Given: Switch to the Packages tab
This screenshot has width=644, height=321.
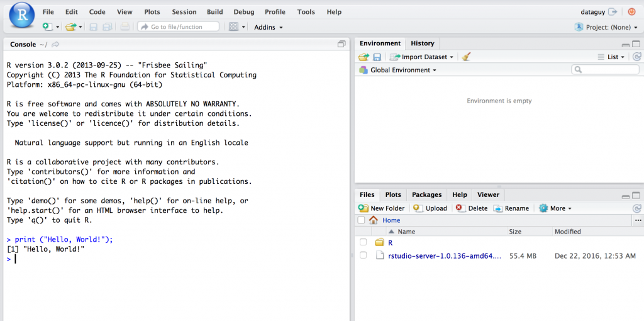Looking at the screenshot, I should pyautogui.click(x=427, y=194).
